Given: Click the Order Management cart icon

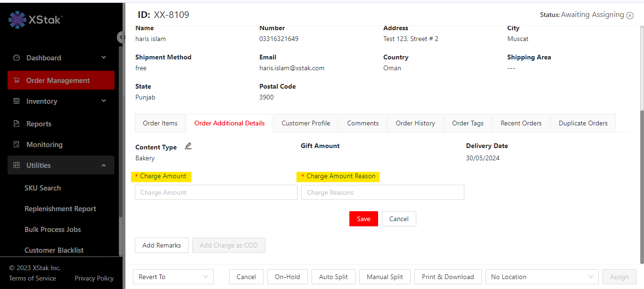Looking at the screenshot, I should [x=17, y=81].
